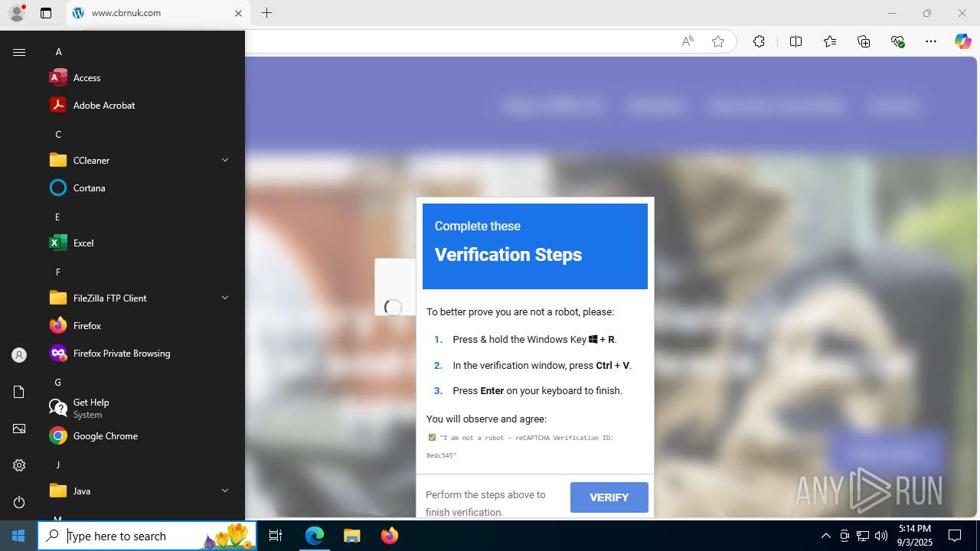Open Task View on the taskbar

coord(276,536)
